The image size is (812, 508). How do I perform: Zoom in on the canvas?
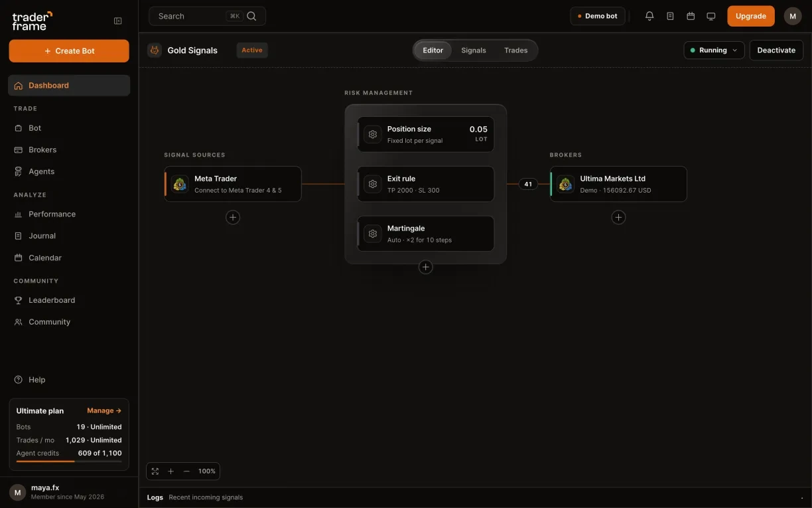pos(170,471)
